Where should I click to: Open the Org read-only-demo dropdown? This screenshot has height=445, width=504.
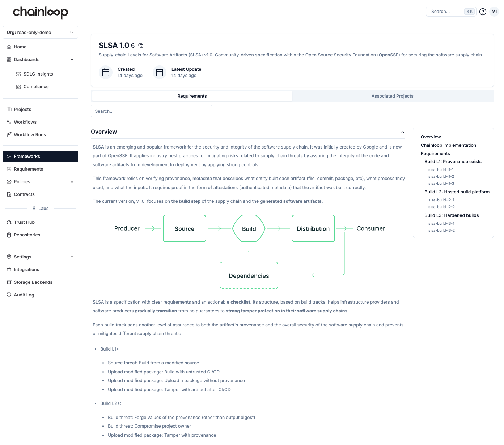pos(40,33)
